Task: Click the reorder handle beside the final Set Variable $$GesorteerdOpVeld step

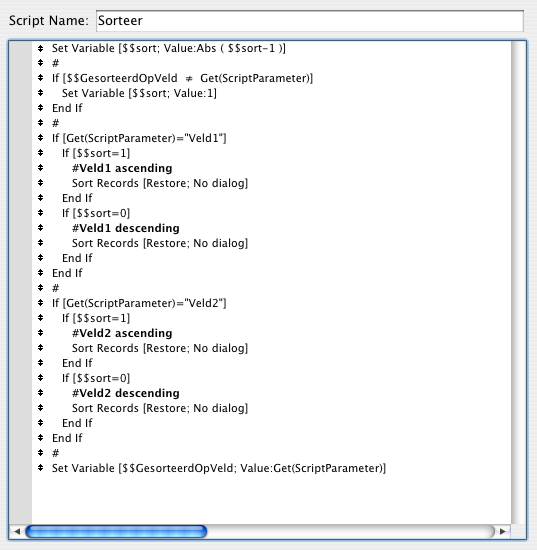Action: (x=40, y=468)
